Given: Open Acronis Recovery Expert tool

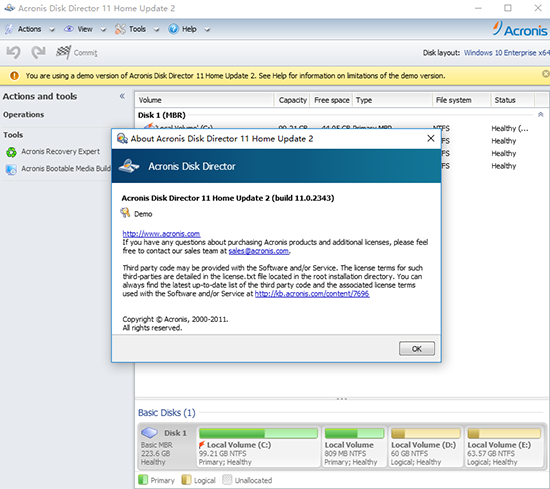Looking at the screenshot, I should pyautogui.click(x=60, y=152).
